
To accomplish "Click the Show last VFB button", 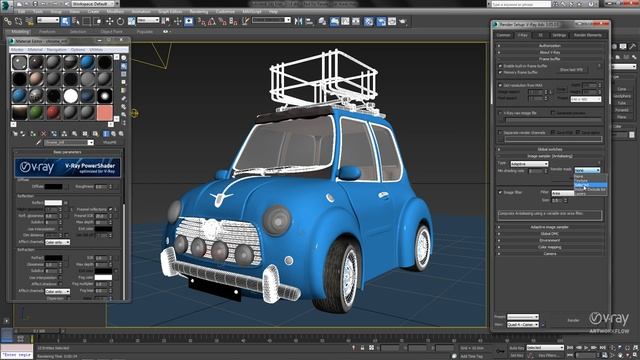I will pyautogui.click(x=571, y=70).
